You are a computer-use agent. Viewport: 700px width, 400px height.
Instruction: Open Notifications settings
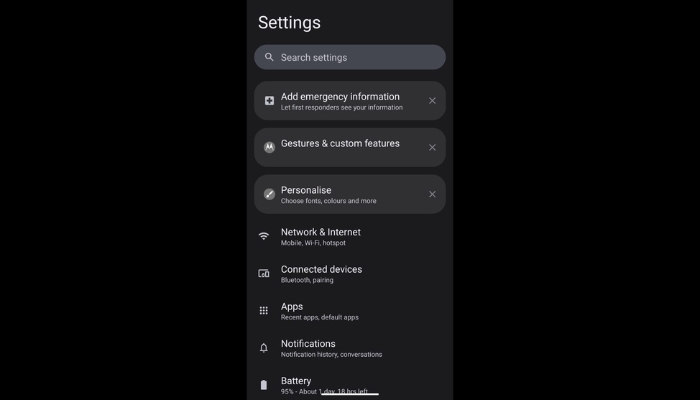point(350,348)
